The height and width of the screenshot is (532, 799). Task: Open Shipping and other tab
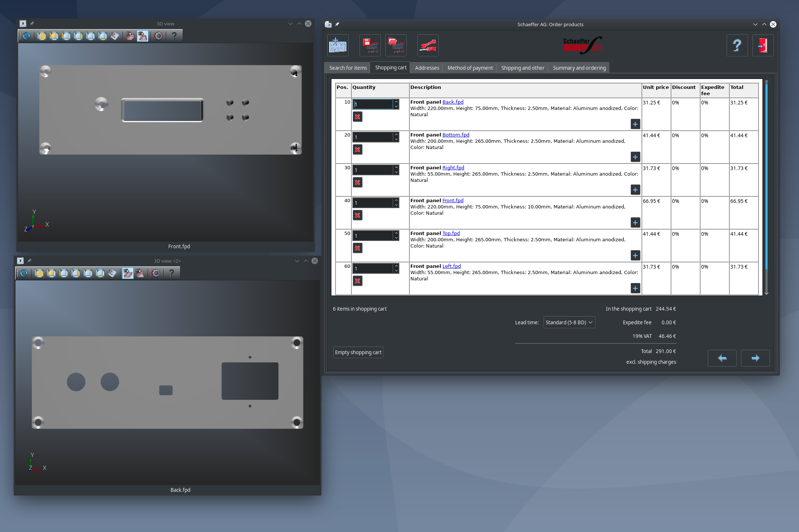tap(523, 68)
